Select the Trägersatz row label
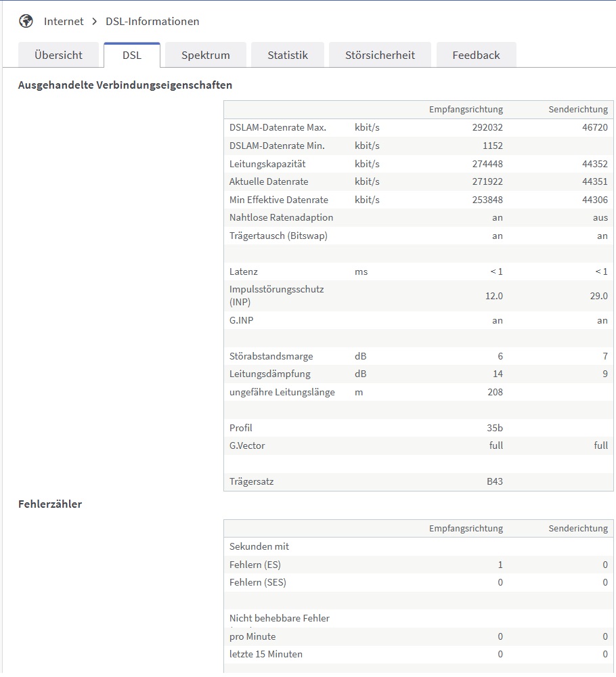 [x=251, y=481]
